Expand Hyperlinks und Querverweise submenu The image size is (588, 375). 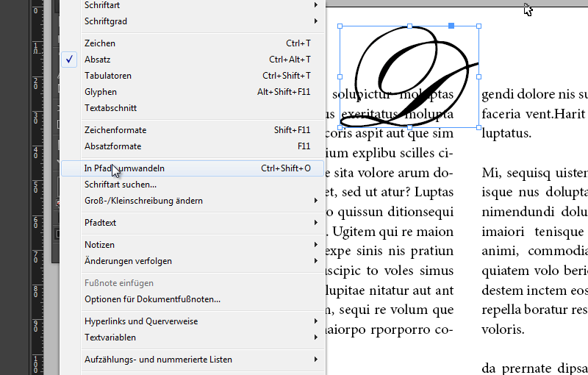193,321
